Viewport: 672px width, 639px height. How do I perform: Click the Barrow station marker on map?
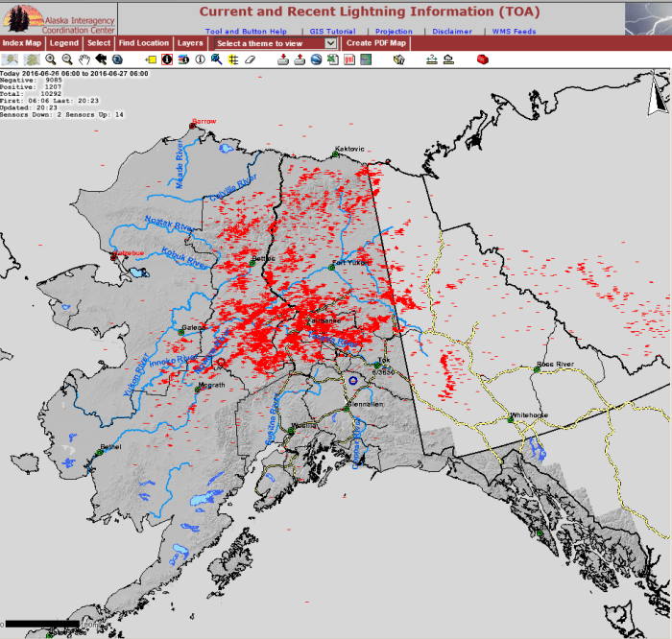click(x=192, y=126)
